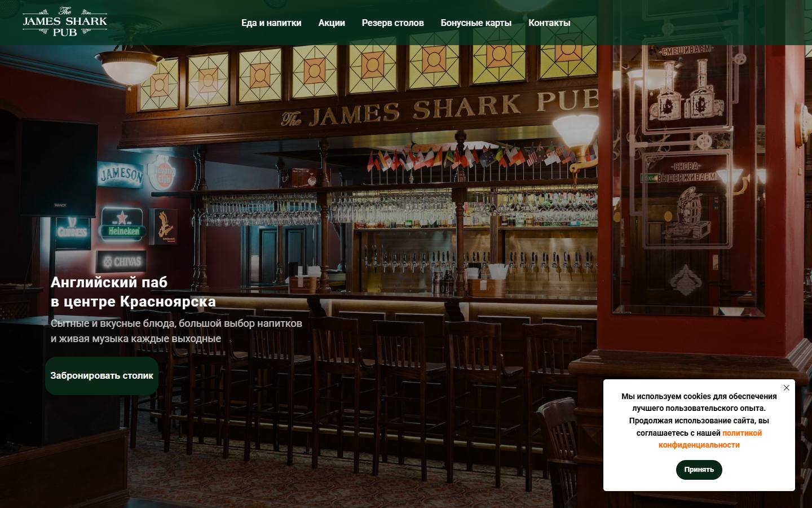Accept cookies with «Принять» button
The image size is (812, 508).
click(699, 470)
